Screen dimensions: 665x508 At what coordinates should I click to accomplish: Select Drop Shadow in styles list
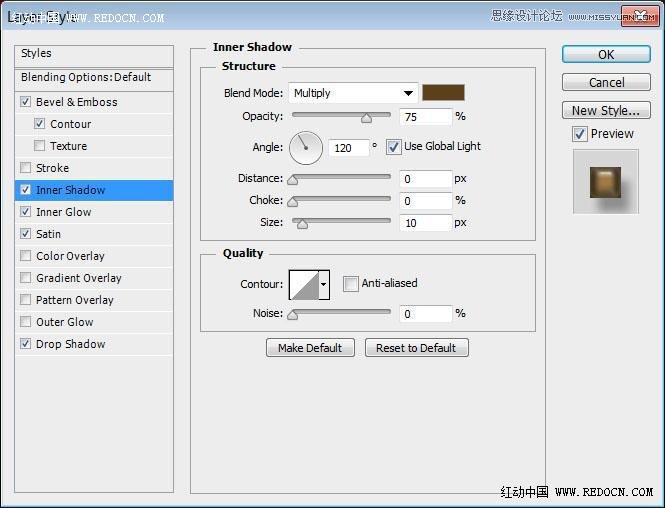pos(70,344)
